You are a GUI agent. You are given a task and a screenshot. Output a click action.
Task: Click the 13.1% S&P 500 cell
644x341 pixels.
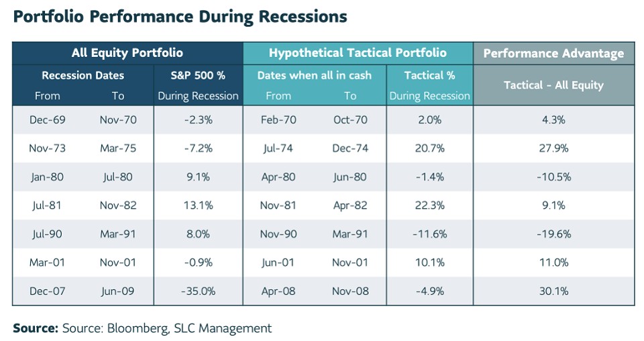click(x=198, y=205)
